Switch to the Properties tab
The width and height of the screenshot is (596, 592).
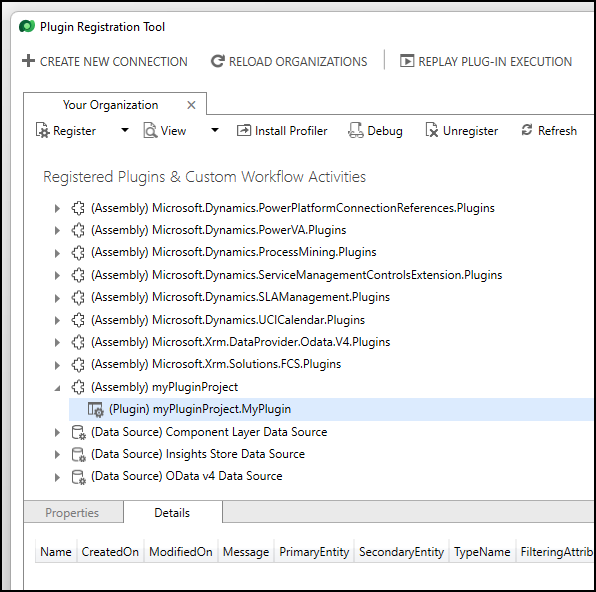point(73,513)
